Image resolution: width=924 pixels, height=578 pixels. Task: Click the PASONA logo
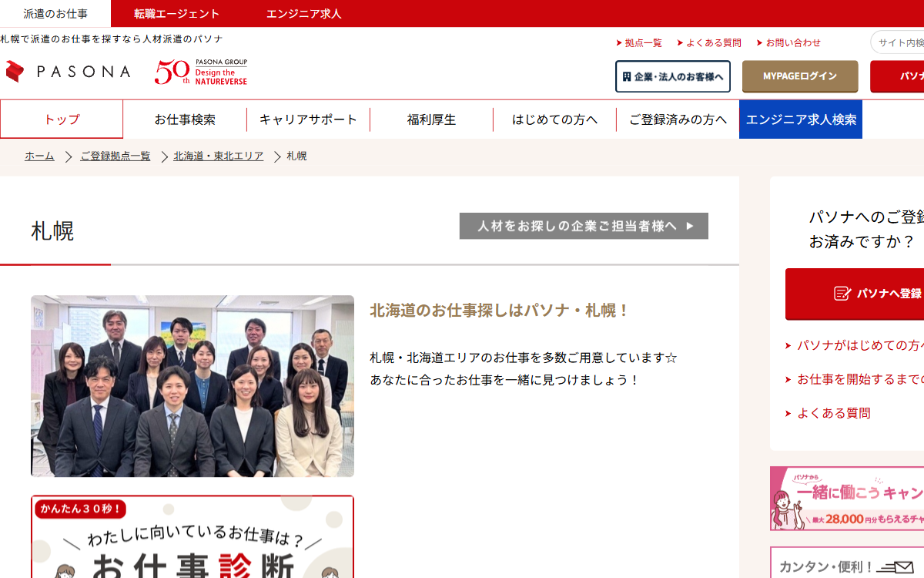click(x=68, y=72)
